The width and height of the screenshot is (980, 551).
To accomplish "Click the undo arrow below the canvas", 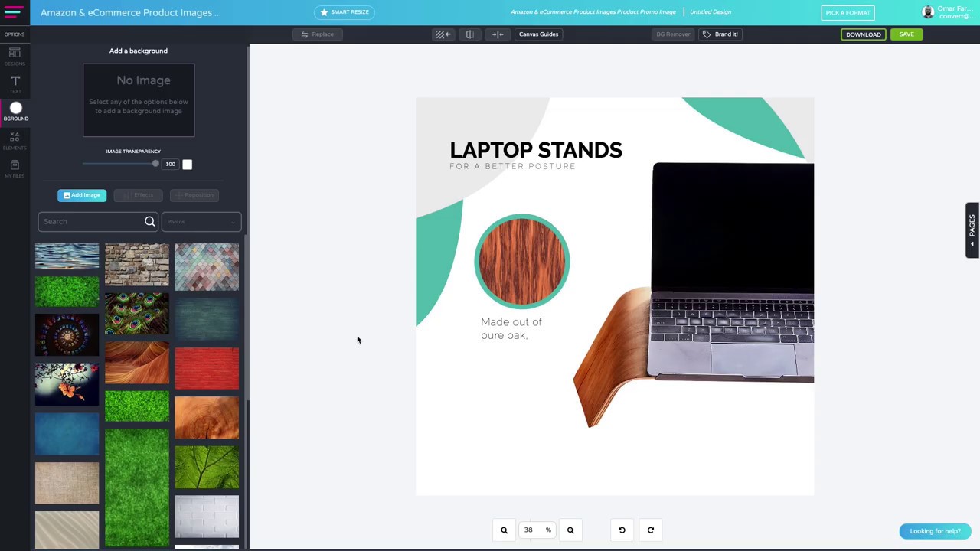I will pyautogui.click(x=622, y=530).
